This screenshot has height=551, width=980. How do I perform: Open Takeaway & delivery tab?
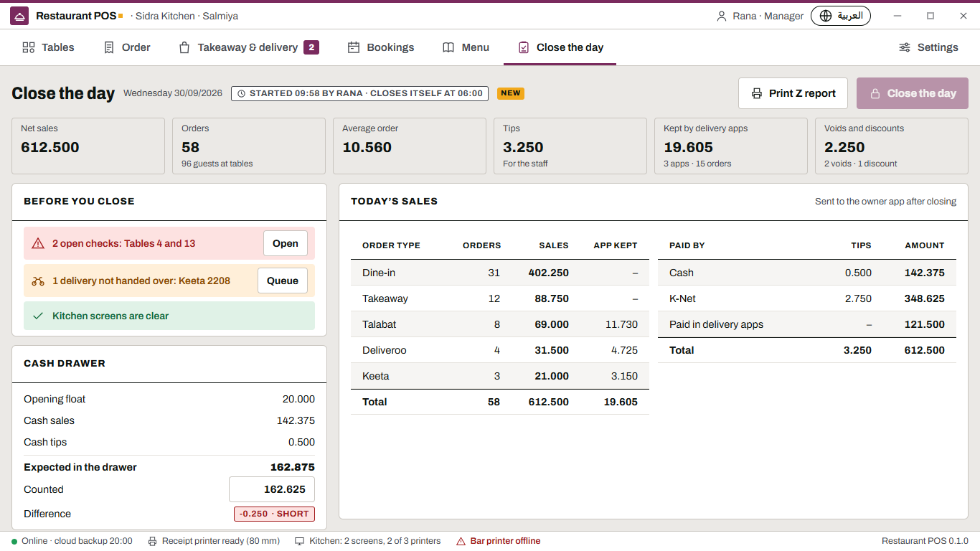click(249, 47)
